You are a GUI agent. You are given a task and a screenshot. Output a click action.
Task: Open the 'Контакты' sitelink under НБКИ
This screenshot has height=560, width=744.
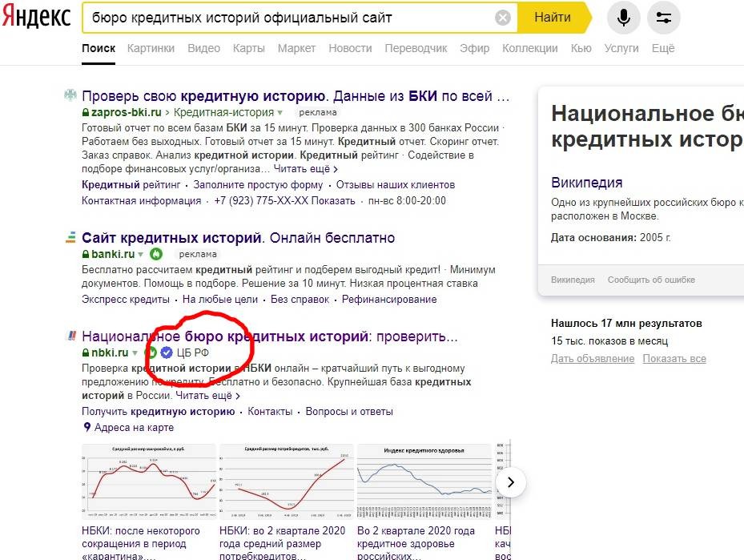(x=270, y=412)
